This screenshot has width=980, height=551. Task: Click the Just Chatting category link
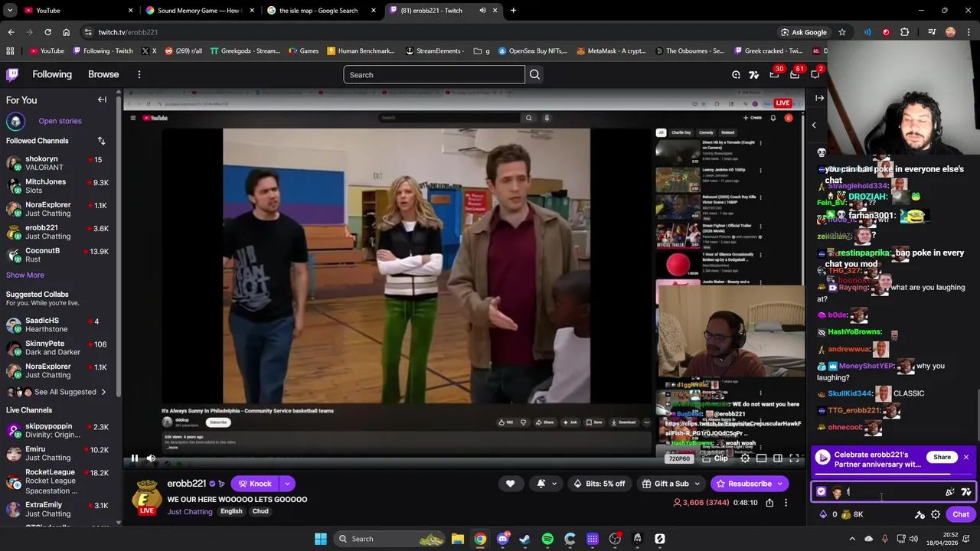coord(190,511)
